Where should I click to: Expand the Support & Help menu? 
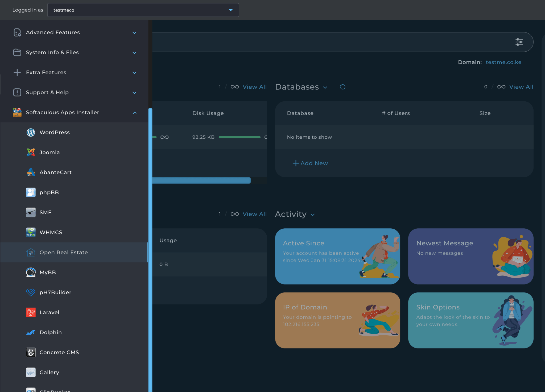coord(134,93)
